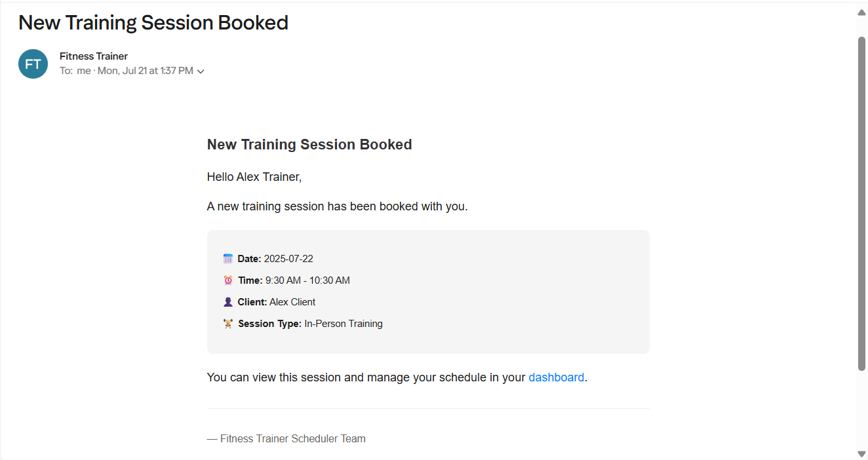Image resolution: width=868 pixels, height=460 pixels.
Task: Select the calendar icon beside Date
Action: coord(228,258)
